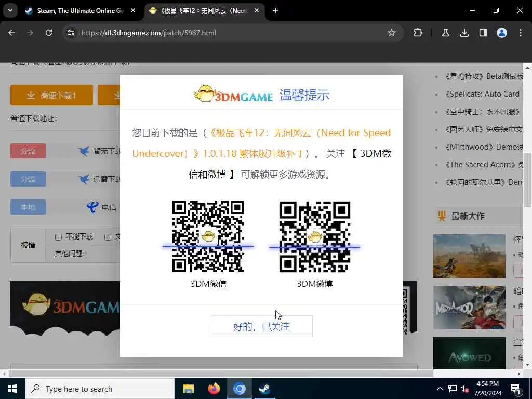
Task: Switch to the Steam browser tab
Action: pyautogui.click(x=80, y=10)
